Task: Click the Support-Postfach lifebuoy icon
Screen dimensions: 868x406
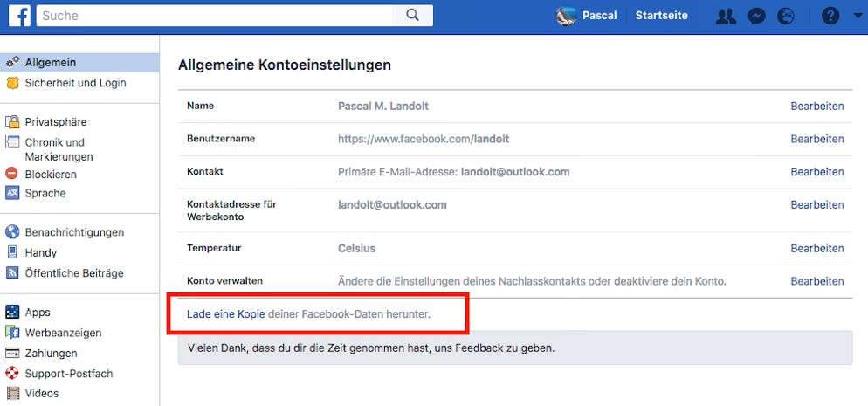Action: tap(12, 374)
